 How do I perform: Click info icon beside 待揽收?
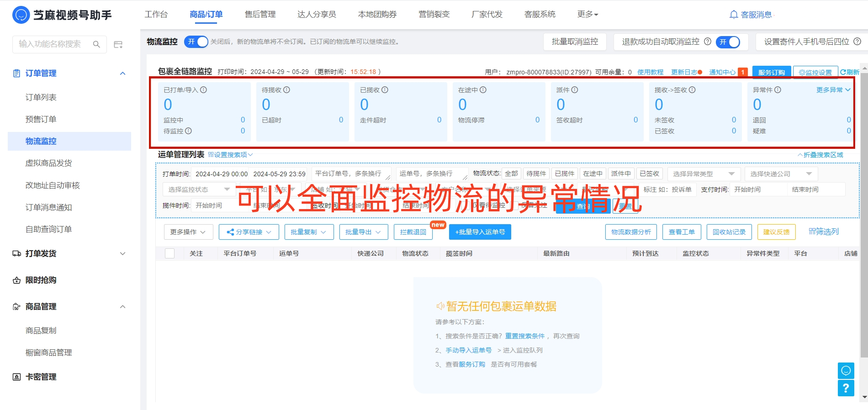pos(287,90)
